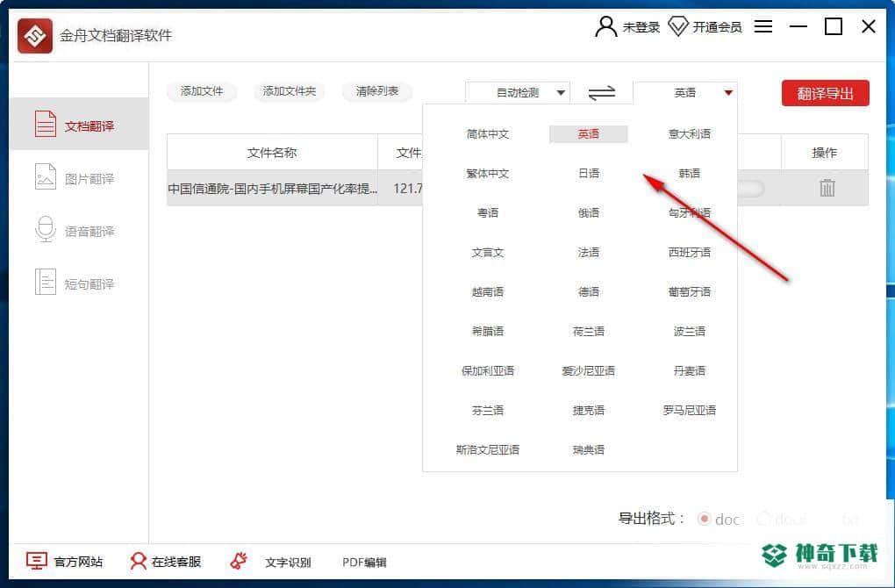Screen dimensions: 895x588
Task: Choose 罗马尼亚语 option
Action: [690, 410]
